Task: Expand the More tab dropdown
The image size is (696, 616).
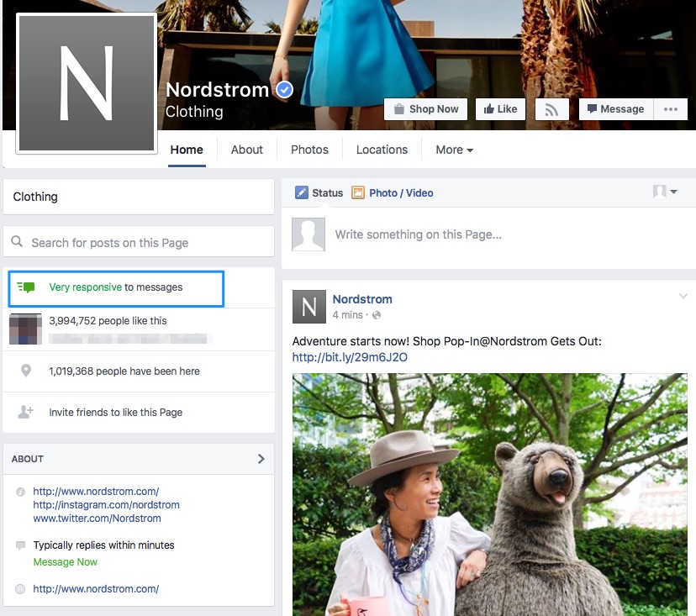Action: [x=454, y=150]
